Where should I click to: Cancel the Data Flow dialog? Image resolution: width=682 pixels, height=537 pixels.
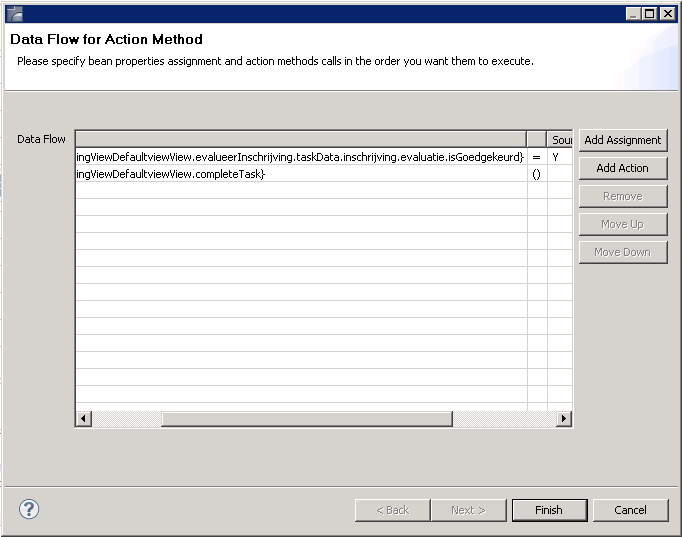pyautogui.click(x=630, y=510)
